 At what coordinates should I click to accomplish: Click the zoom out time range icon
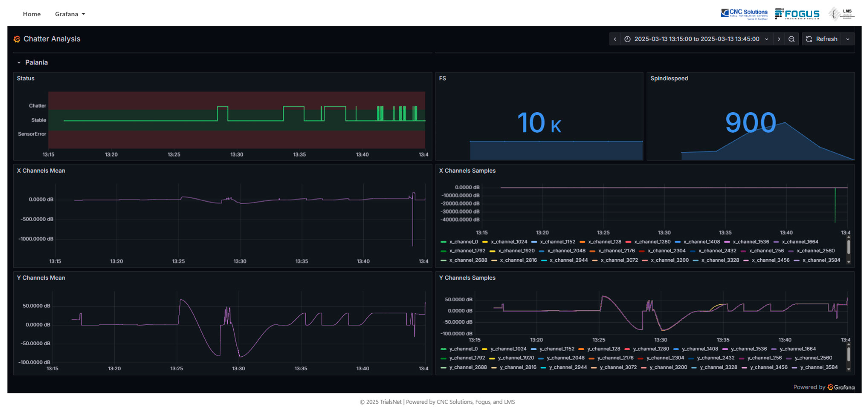point(791,39)
